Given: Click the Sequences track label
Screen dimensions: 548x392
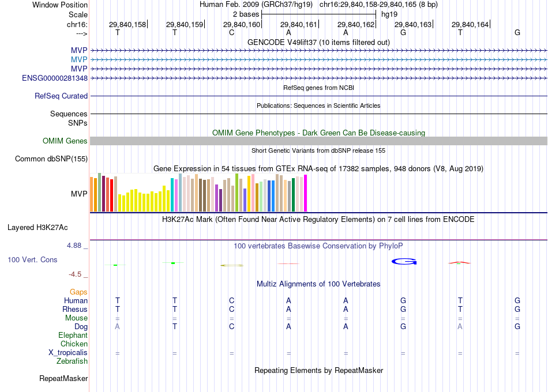Looking at the screenshot, I should pos(69,114).
